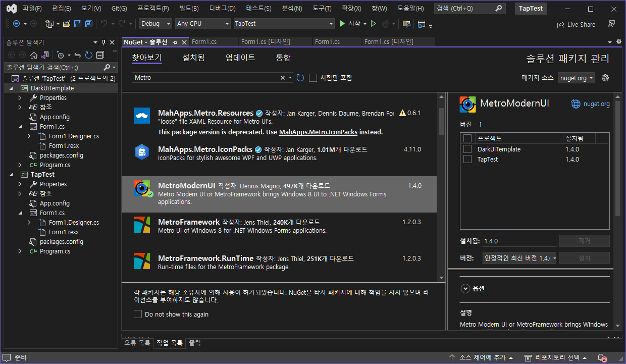Screen dimensions: 626x364
Task: Click the browser window toolbar icon
Action: pos(421,24)
